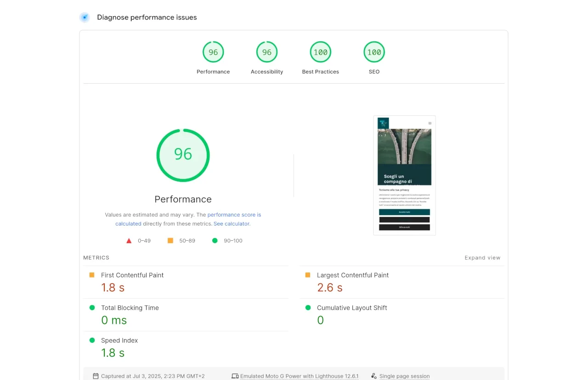Open Emulated Moto G Power with Lighthouse link
Image resolution: width=588 pixels, height=380 pixels.
pos(300,376)
